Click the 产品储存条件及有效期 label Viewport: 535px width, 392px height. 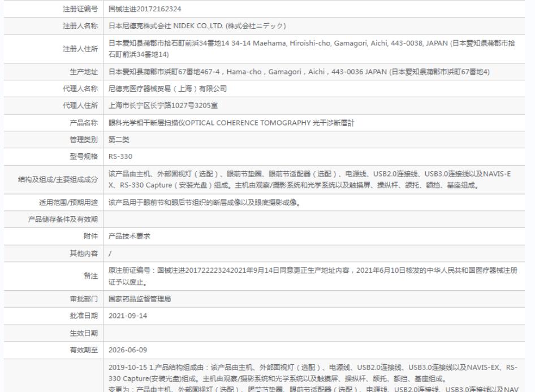pyautogui.click(x=63, y=219)
